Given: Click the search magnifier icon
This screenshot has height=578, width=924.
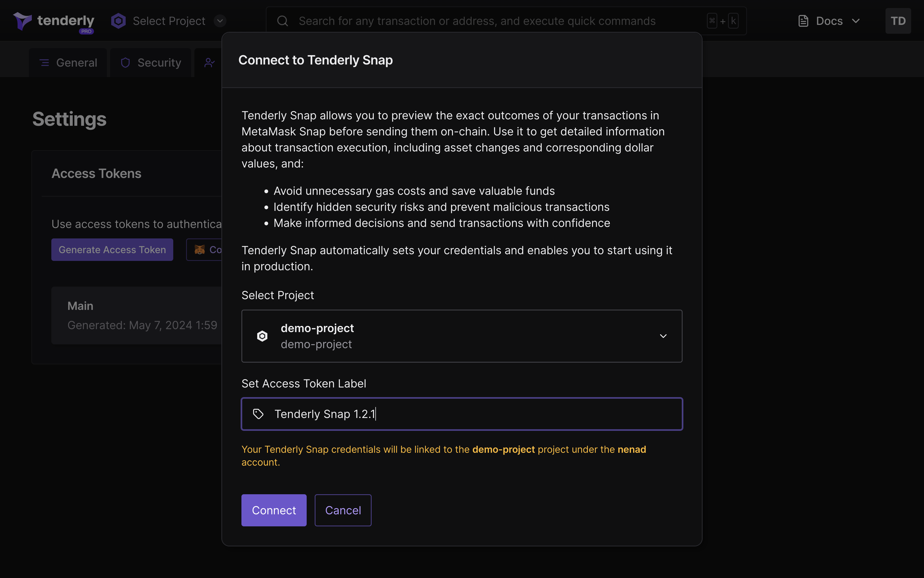Looking at the screenshot, I should 283,21.
